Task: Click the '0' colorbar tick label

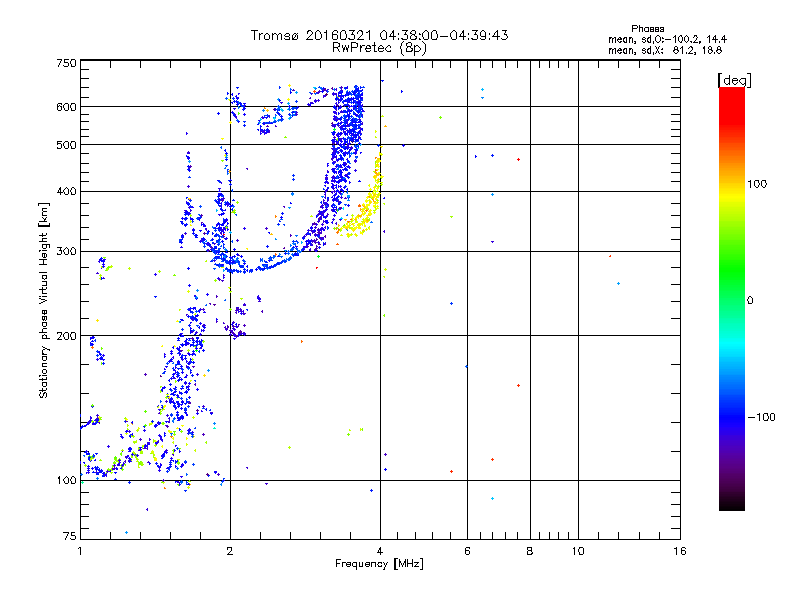Action: click(750, 301)
